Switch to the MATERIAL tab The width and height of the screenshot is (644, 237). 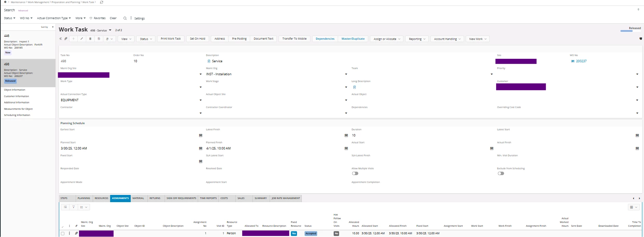[x=138, y=198]
